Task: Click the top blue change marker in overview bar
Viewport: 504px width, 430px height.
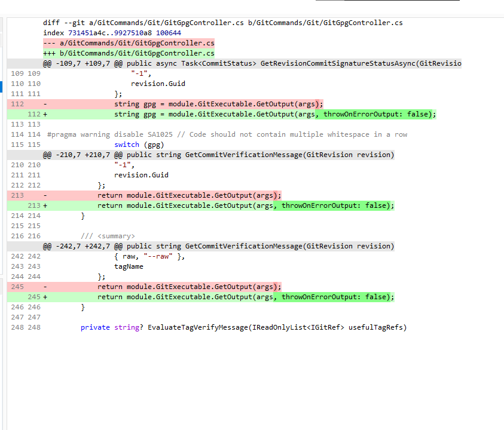Action: pyautogui.click(x=1, y=84)
